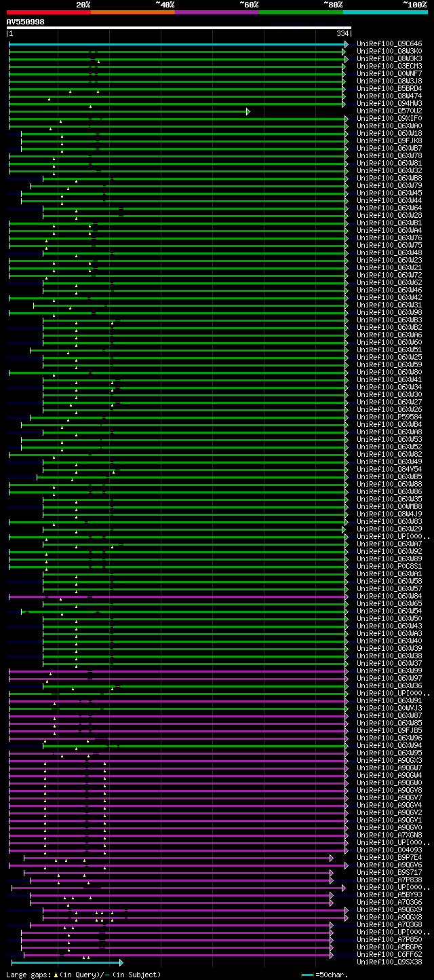Click the white query sequence bar
Image resolution: width=434 pixels, height=980 pixels.
[179, 28]
